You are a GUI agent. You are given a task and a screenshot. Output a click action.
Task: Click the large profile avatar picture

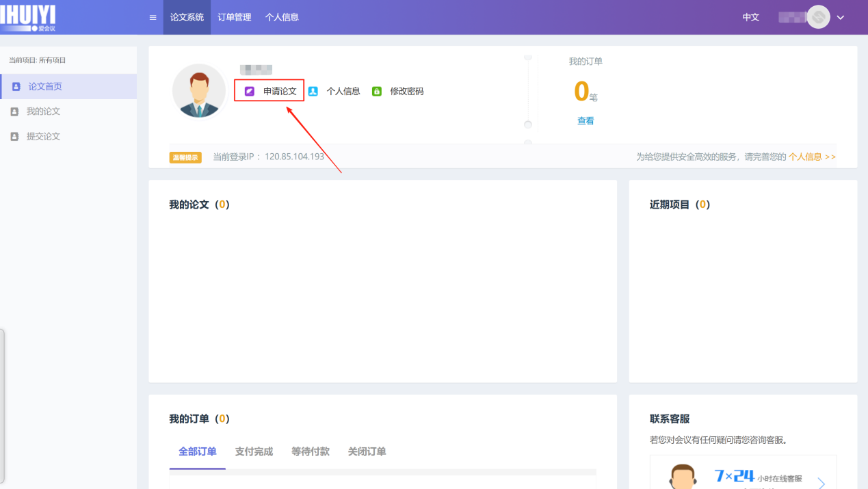[199, 91]
